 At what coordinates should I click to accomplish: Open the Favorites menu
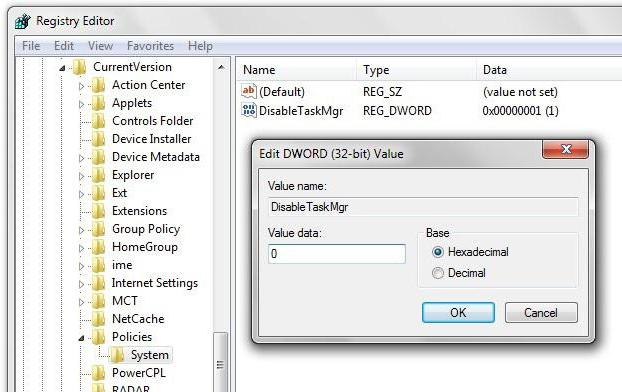click(x=150, y=46)
